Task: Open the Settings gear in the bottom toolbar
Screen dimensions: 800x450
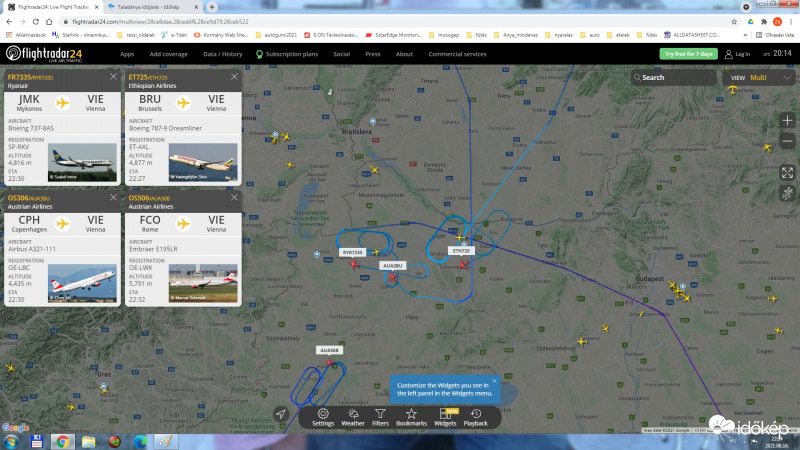Action: click(x=323, y=417)
